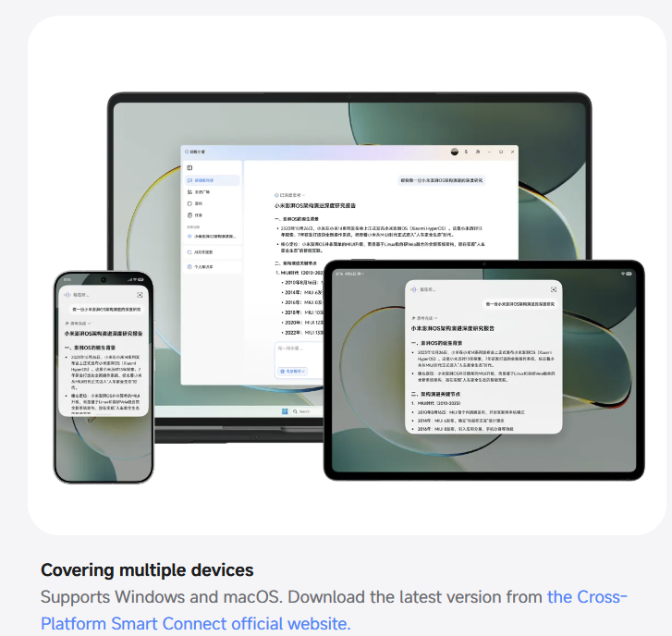
Task: Tap the report title on the phone
Action: tap(104, 334)
